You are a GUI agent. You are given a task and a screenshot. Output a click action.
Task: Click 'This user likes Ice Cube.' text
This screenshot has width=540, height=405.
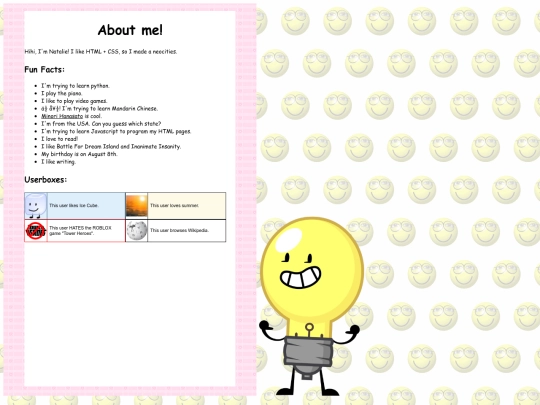pyautogui.click(x=74, y=206)
